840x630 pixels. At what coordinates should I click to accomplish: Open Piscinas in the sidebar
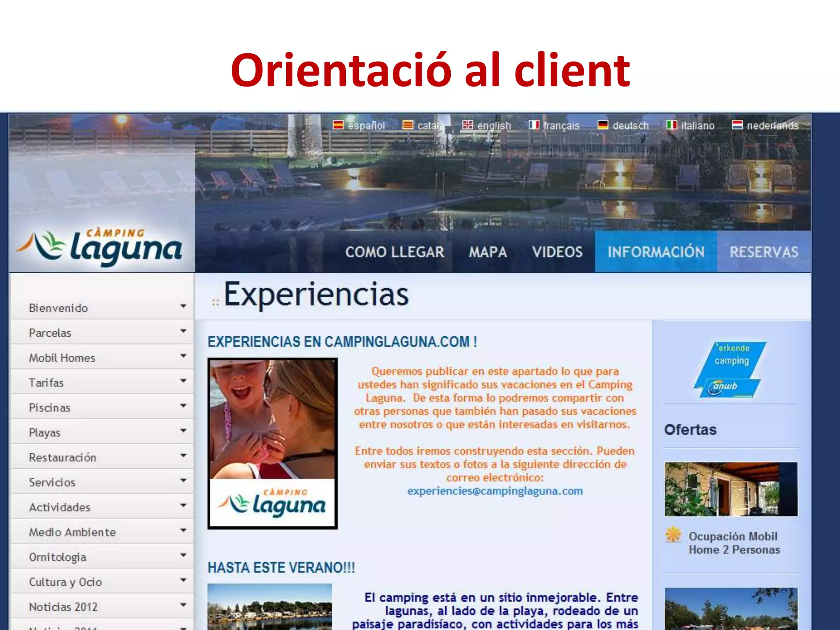(50, 408)
